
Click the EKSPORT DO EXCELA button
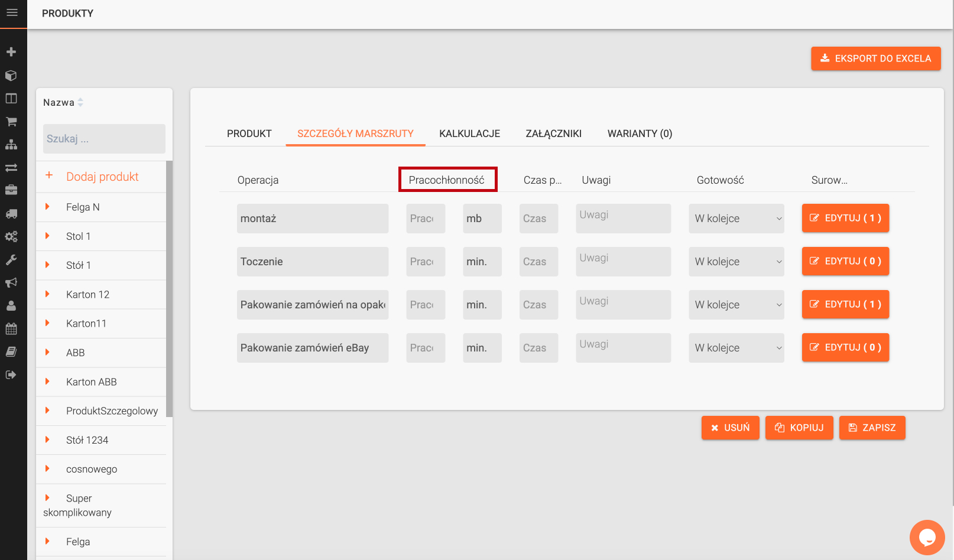[x=875, y=58]
